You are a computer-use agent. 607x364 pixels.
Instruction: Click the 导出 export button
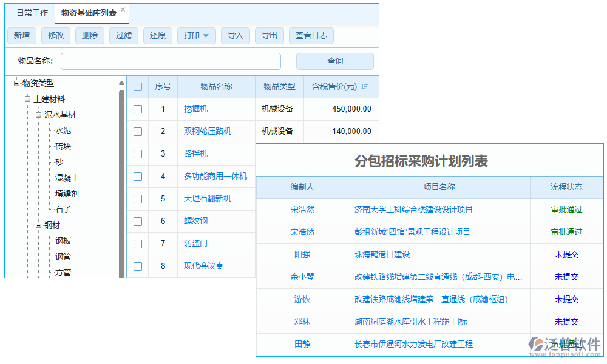tap(269, 35)
